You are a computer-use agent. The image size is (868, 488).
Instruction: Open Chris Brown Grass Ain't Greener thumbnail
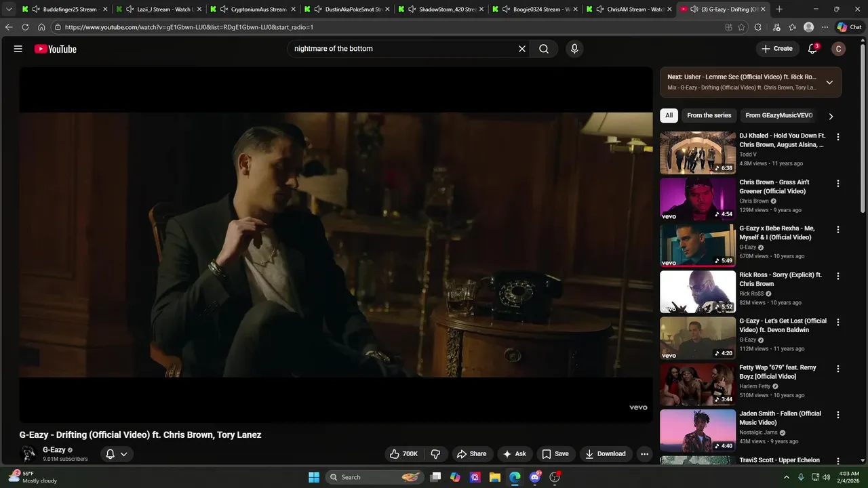pos(698,199)
